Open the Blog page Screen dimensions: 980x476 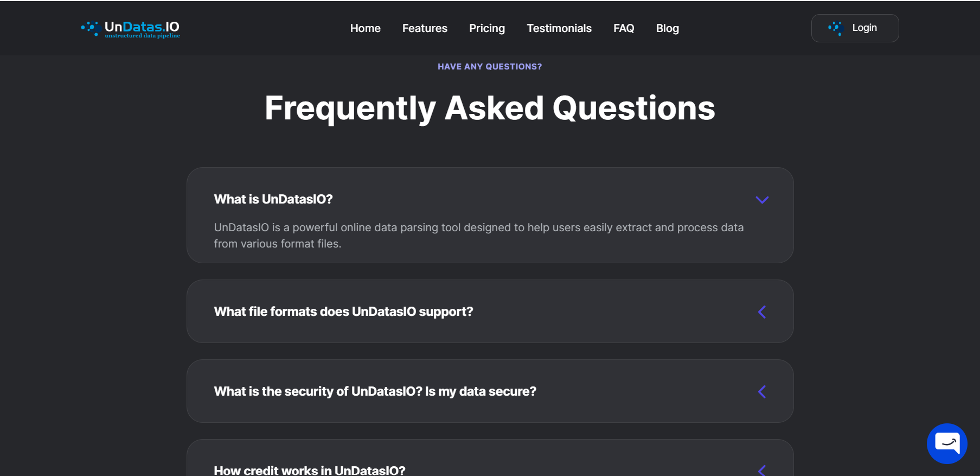click(667, 28)
